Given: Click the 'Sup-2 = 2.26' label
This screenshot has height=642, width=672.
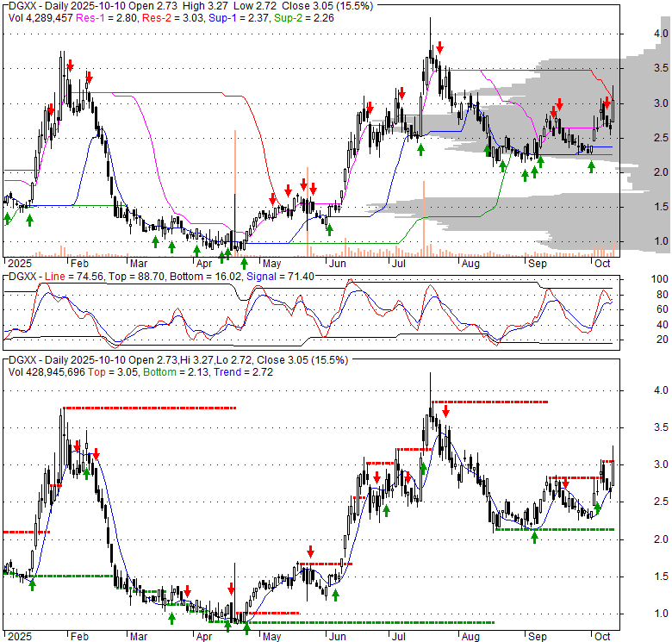Looking at the screenshot, I should tap(303, 18).
